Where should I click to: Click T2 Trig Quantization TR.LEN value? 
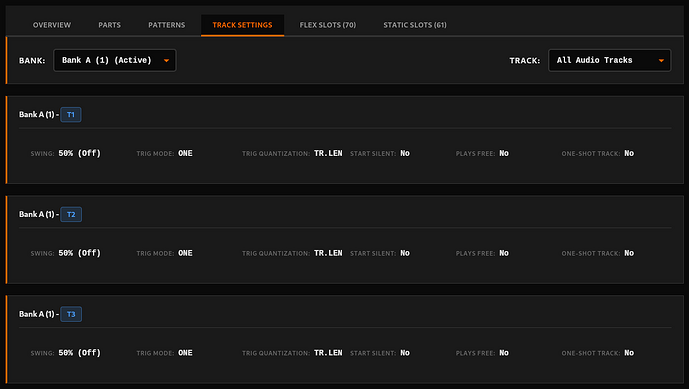[328, 253]
